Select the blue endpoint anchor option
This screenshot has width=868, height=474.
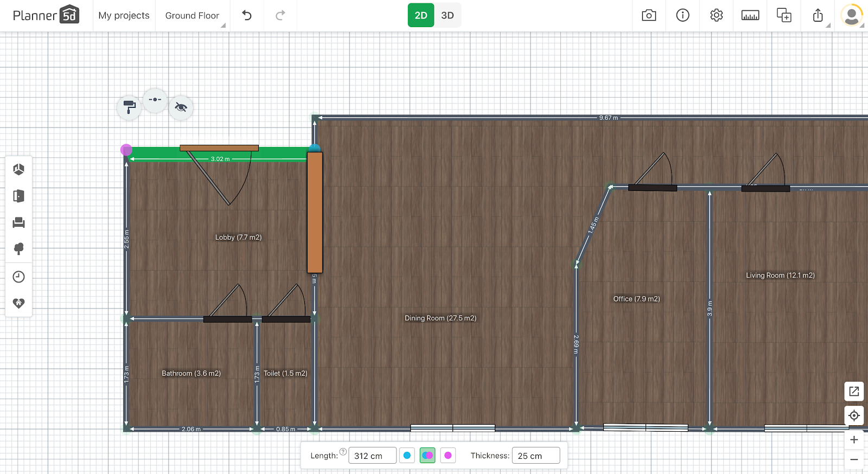407,456
